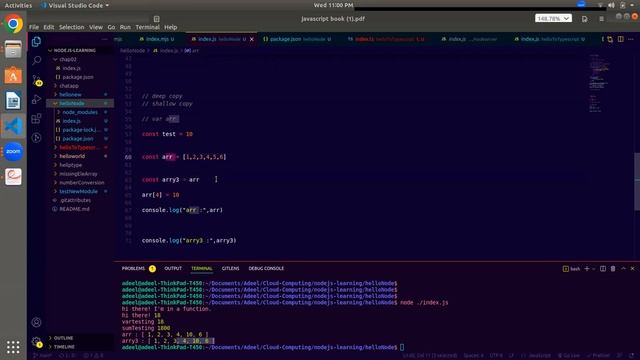Click the New Terminal plus icon
The height and width of the screenshot is (360, 640).
(x=587, y=269)
